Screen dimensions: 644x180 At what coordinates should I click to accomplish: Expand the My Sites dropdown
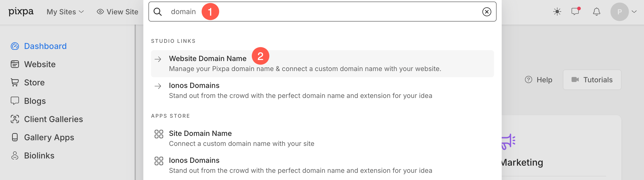coord(65,12)
